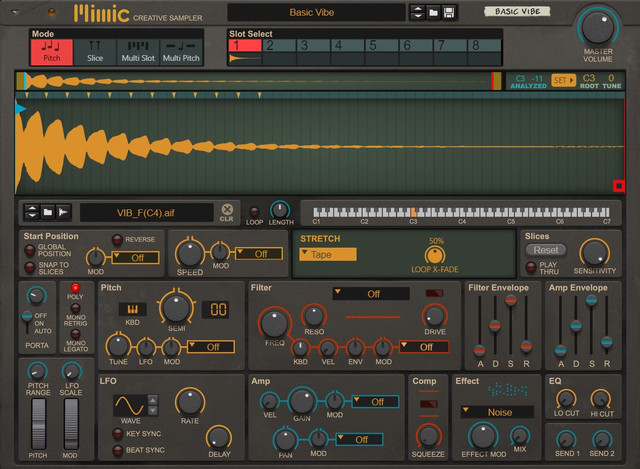The height and width of the screenshot is (469, 640).
Task: Select Pitch mode
Action: [52, 52]
